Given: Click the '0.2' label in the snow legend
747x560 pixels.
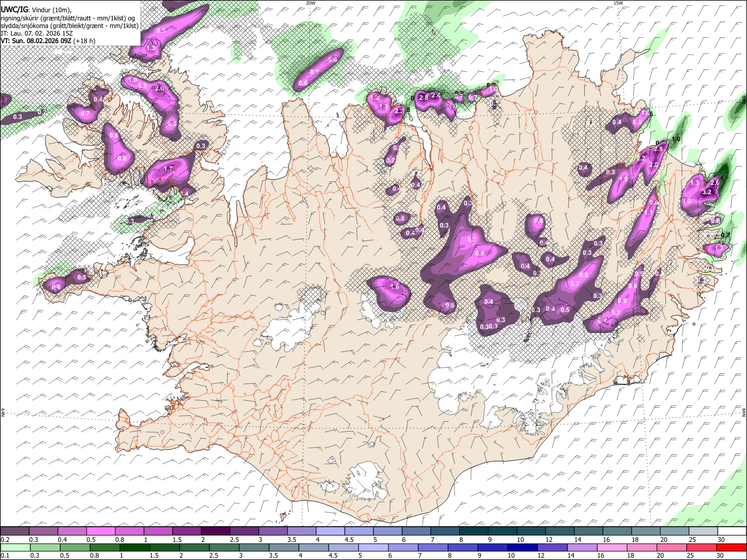Looking at the screenshot, I should [x=5, y=540].
